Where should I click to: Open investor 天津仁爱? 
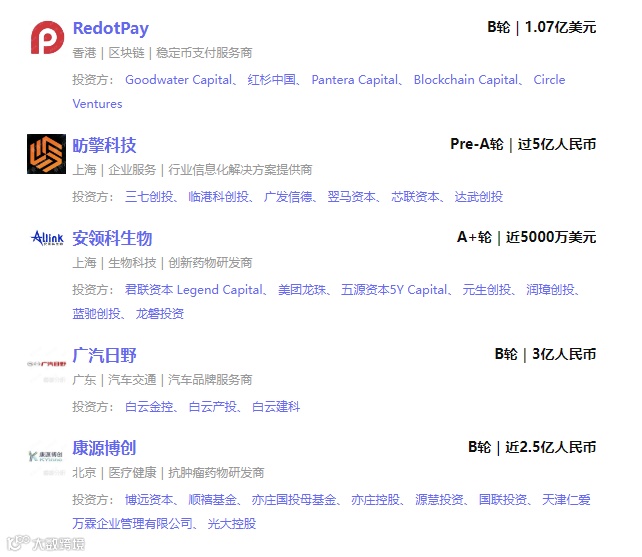(x=566, y=500)
